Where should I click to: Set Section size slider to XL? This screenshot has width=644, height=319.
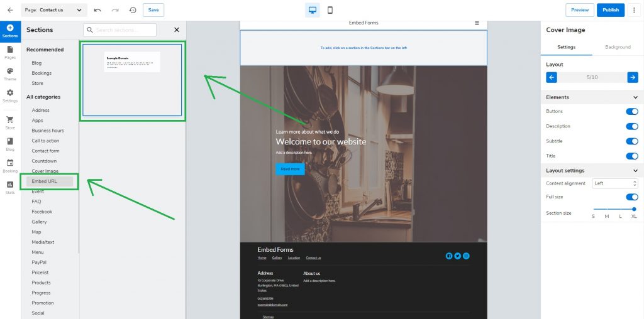coord(634,209)
